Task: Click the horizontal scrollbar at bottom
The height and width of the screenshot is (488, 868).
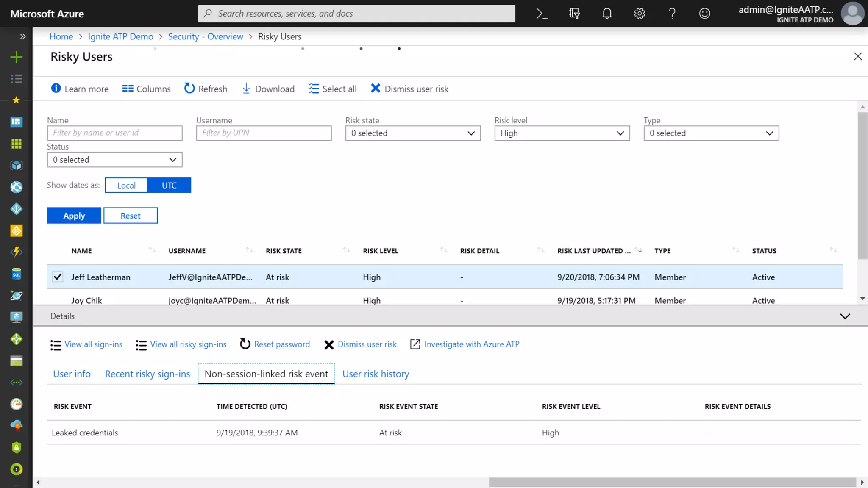Action: (x=672, y=482)
